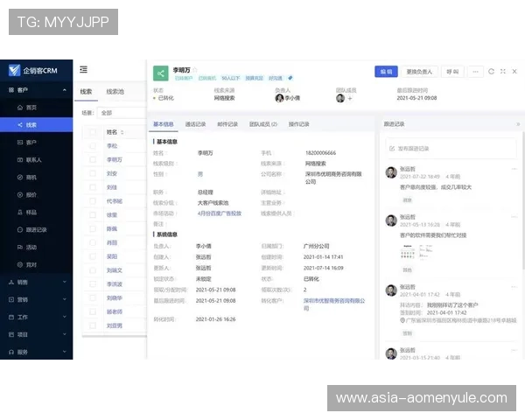Switch to the 线索池 tab

(115, 91)
